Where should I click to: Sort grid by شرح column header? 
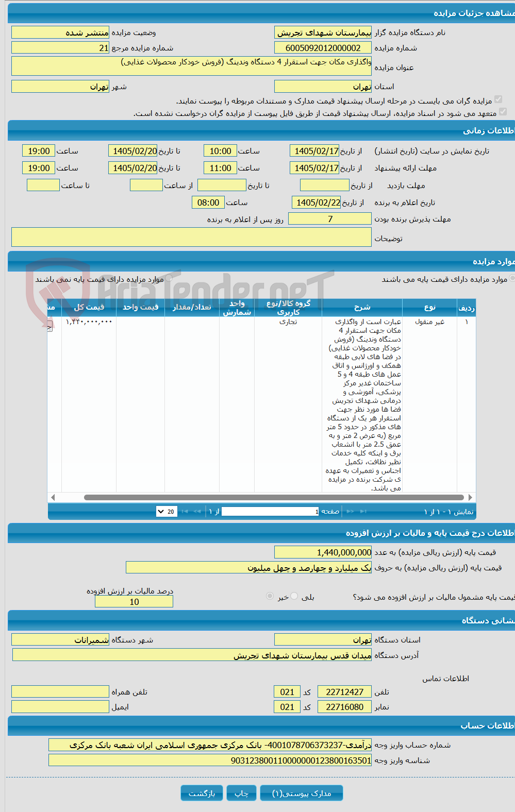(x=362, y=307)
